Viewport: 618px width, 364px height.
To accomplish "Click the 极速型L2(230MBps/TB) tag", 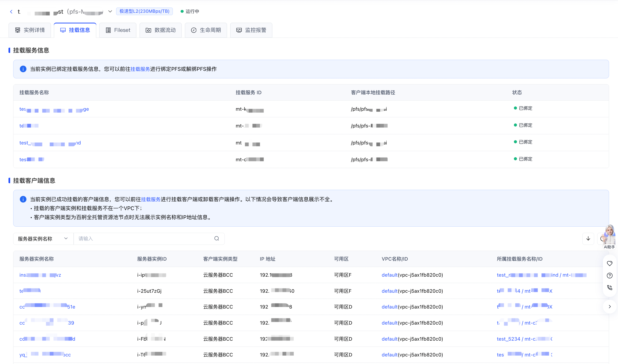I will coord(144,11).
